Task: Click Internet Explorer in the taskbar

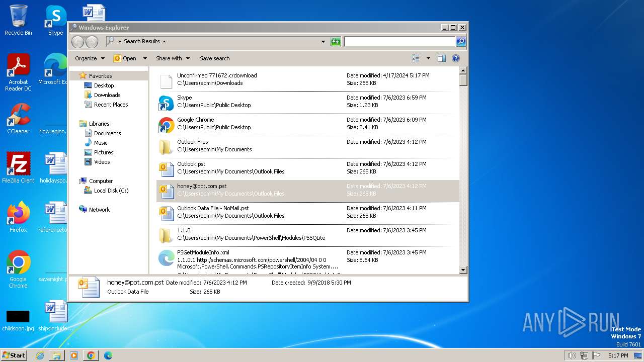Action: (40, 355)
